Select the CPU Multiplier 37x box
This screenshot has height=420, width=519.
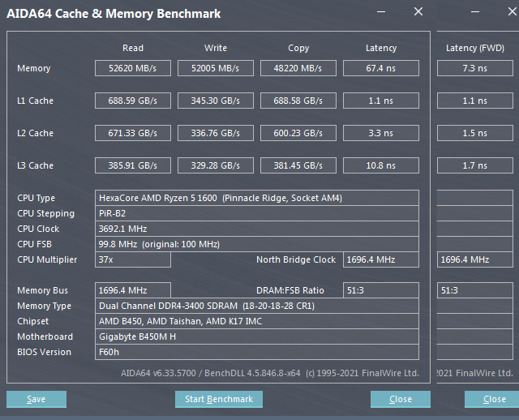(x=133, y=259)
